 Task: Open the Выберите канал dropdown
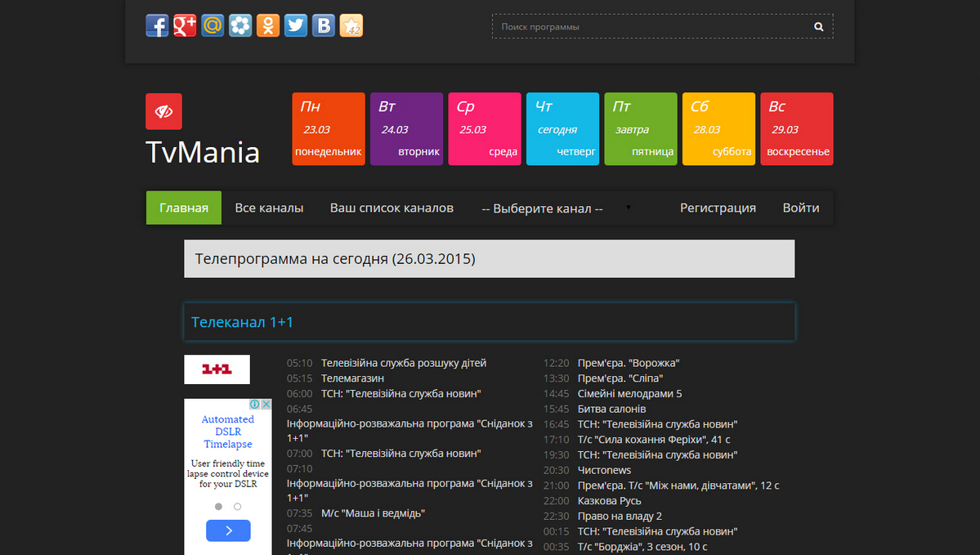tap(556, 208)
